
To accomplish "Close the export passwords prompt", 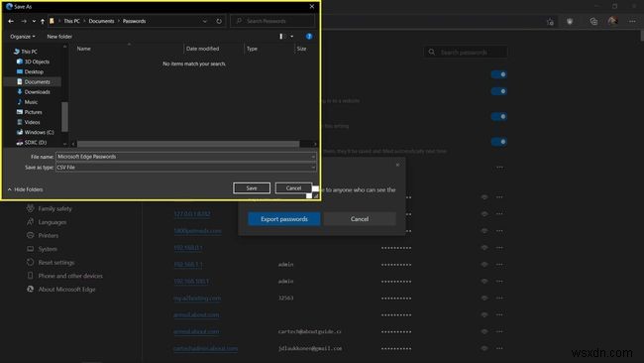I will point(397,165).
